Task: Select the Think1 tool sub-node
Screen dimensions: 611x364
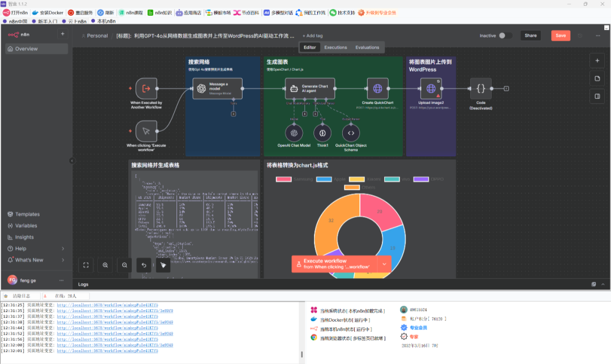Action: [x=322, y=133]
